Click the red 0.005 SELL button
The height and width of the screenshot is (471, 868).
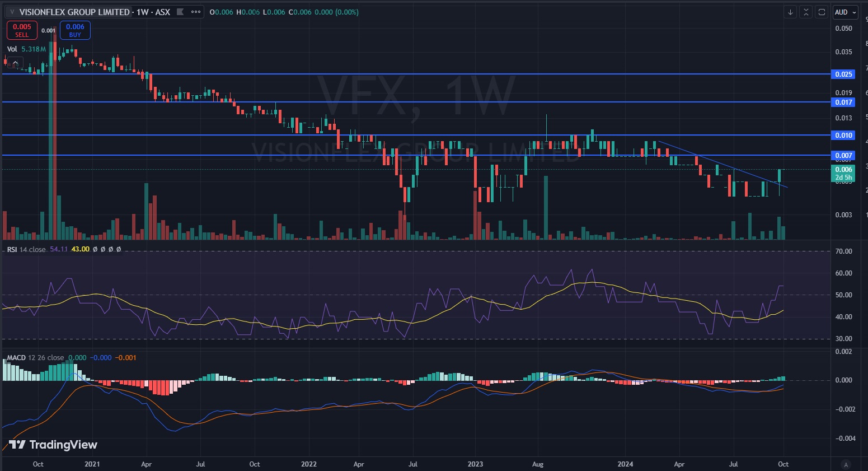pyautogui.click(x=22, y=30)
